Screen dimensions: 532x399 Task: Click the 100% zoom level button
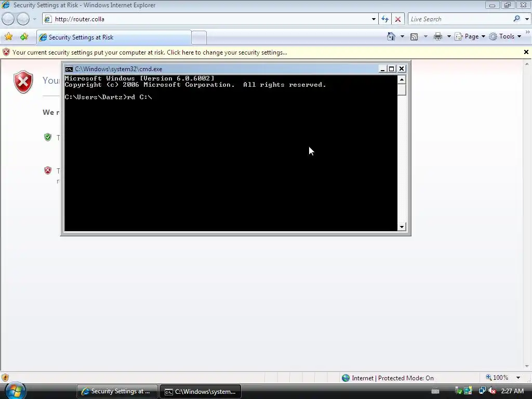(x=497, y=378)
